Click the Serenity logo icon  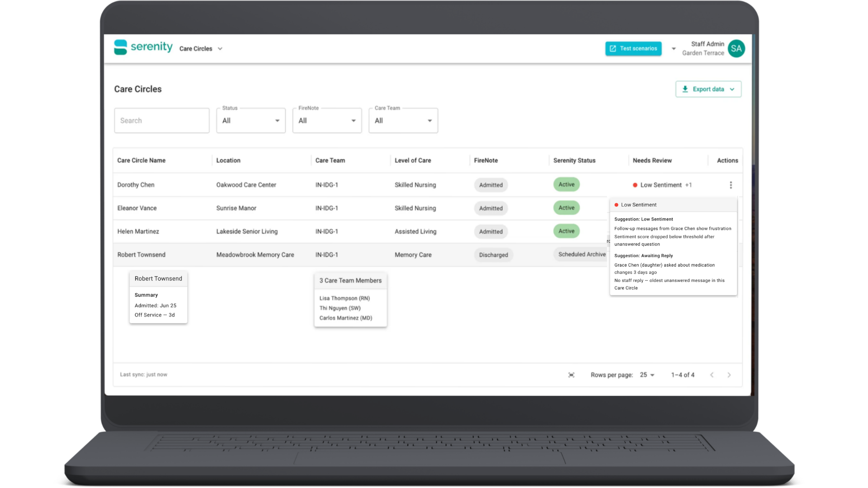point(120,47)
